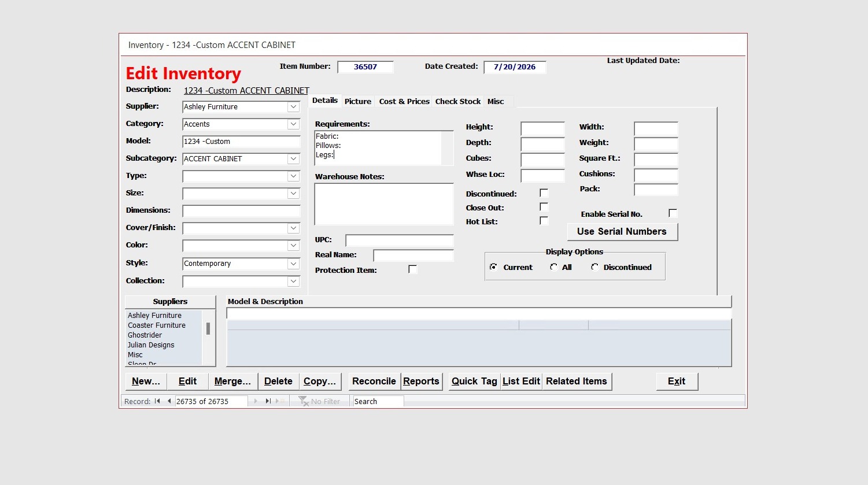The height and width of the screenshot is (485, 868).
Task: Open List Edit
Action: click(x=521, y=382)
